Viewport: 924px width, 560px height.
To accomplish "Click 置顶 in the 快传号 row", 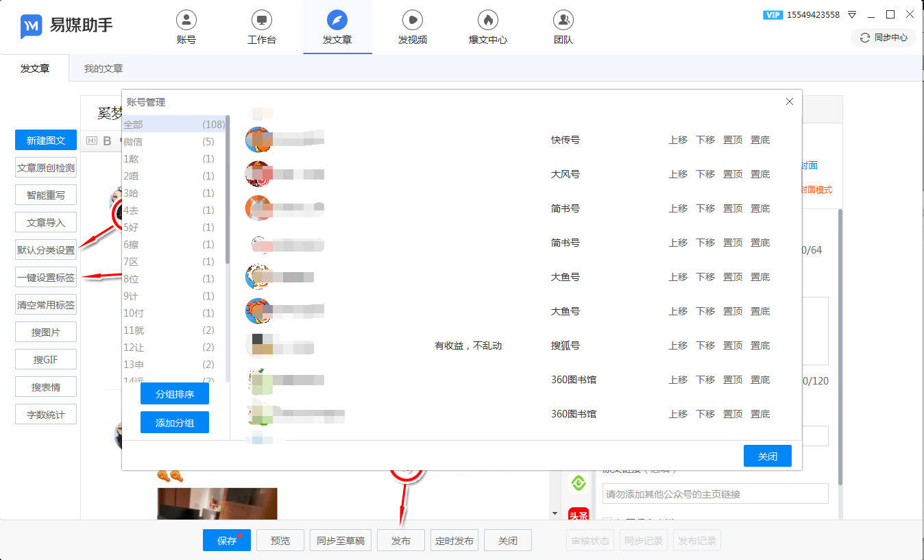I will 733,140.
